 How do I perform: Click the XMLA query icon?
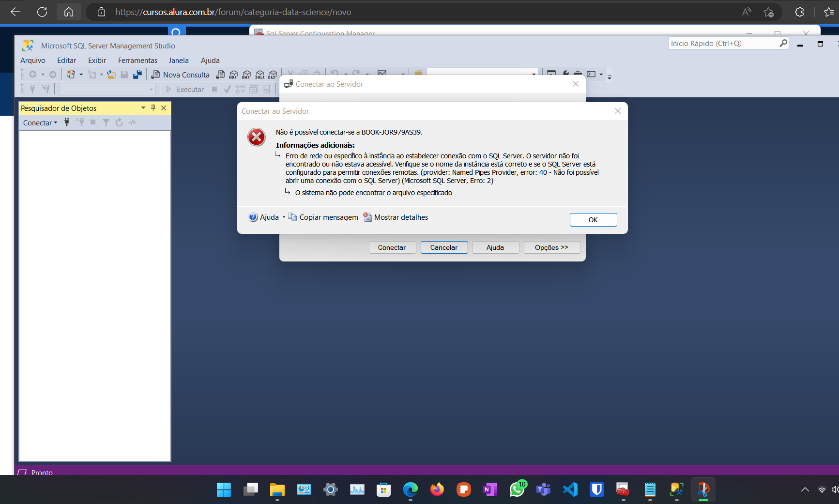(260, 75)
